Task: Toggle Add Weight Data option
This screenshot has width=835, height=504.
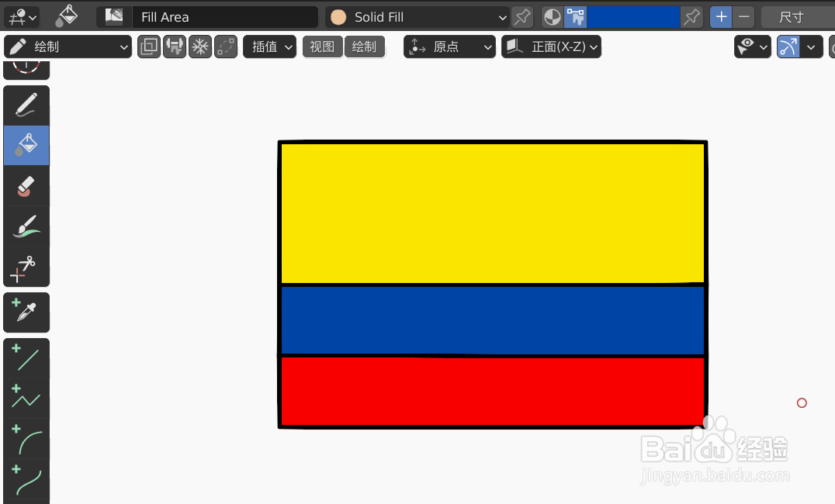Action: 175,47
